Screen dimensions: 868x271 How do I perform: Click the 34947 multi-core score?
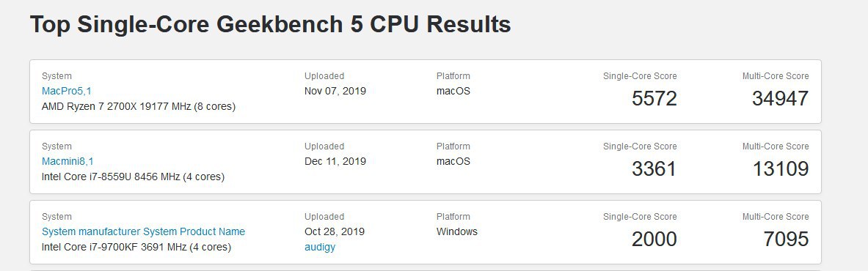coord(780,98)
